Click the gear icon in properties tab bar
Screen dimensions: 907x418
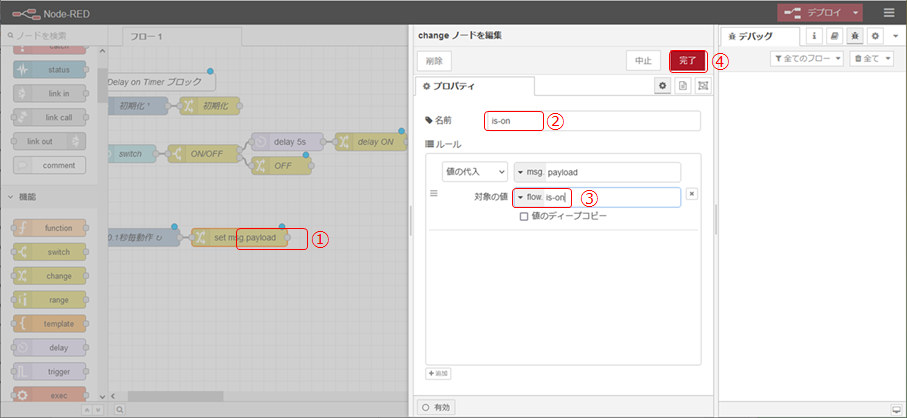662,87
